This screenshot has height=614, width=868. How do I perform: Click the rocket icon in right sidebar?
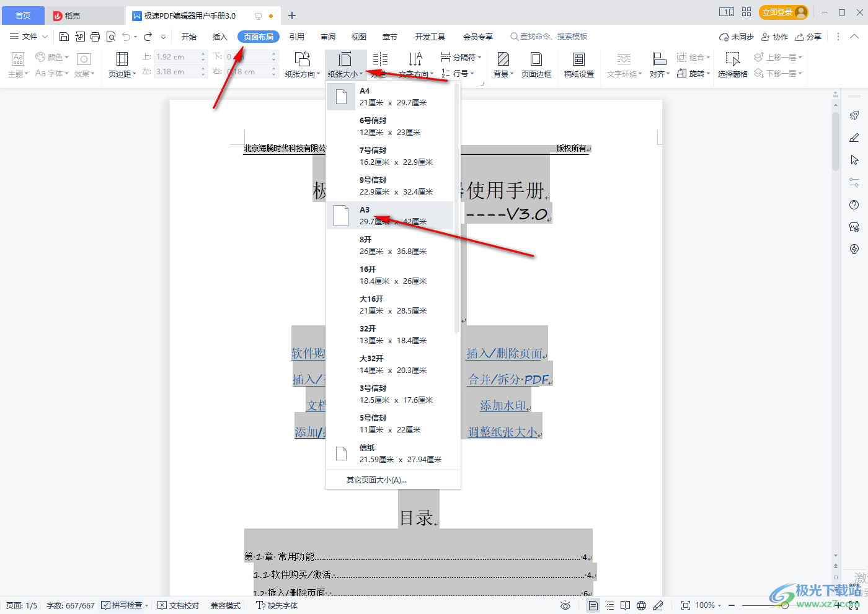(x=854, y=115)
